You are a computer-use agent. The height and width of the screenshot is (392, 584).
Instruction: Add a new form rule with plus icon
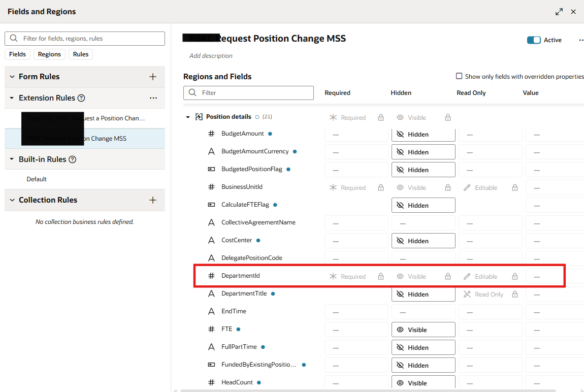[153, 77]
